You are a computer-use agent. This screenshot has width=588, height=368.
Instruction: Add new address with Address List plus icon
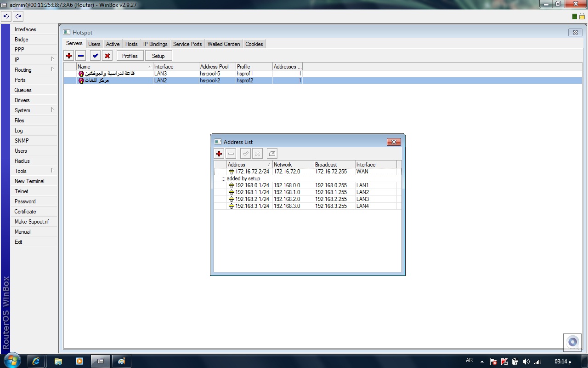219,154
